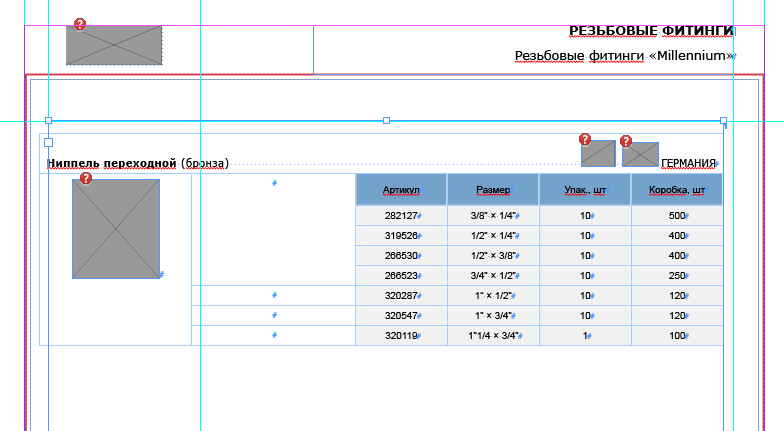Click cell 320119
Image resolution: width=784 pixels, height=431 pixels.
(401, 336)
